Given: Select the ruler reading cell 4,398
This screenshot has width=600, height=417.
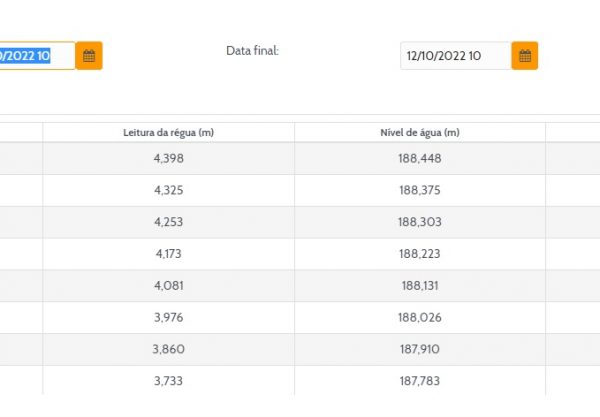Looking at the screenshot, I should click(x=168, y=158).
